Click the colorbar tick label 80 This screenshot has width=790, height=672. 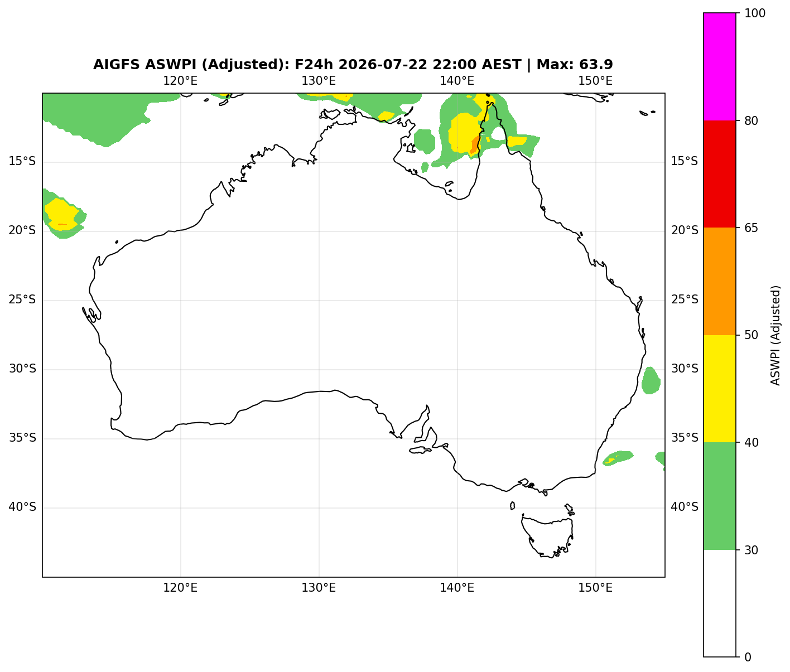pos(751,120)
